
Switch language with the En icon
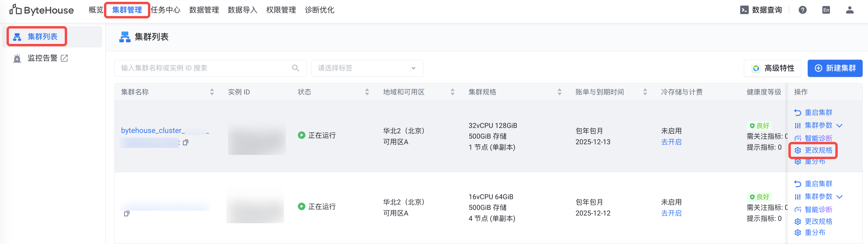[x=826, y=10]
